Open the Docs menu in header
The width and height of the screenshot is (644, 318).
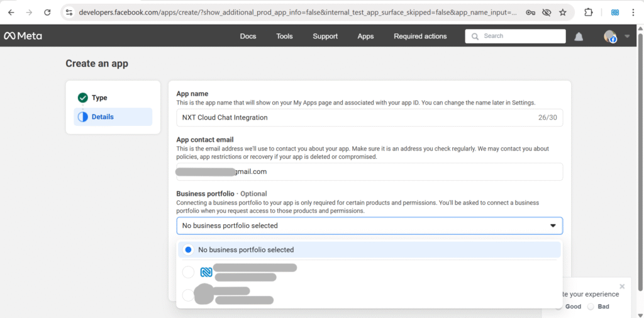coord(248,36)
